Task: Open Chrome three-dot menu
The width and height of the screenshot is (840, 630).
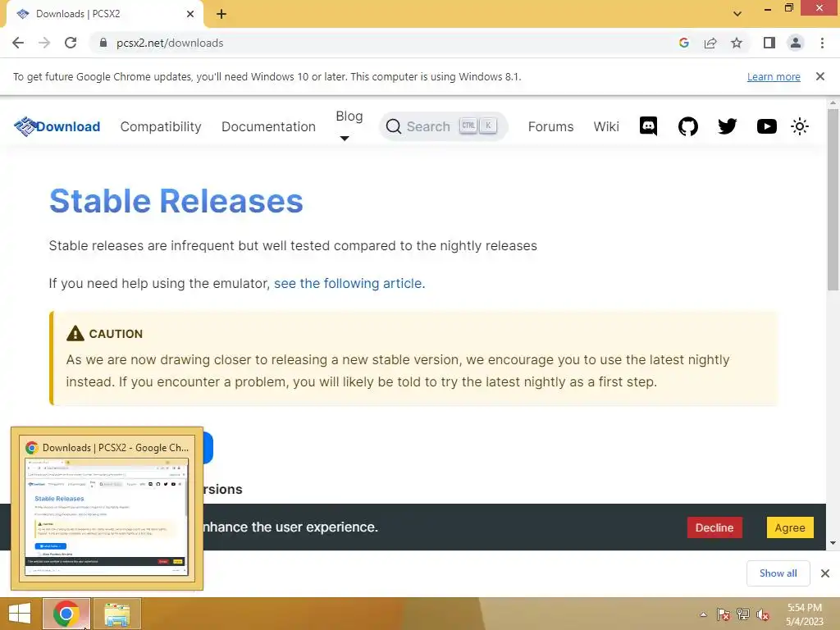Action: click(822, 43)
